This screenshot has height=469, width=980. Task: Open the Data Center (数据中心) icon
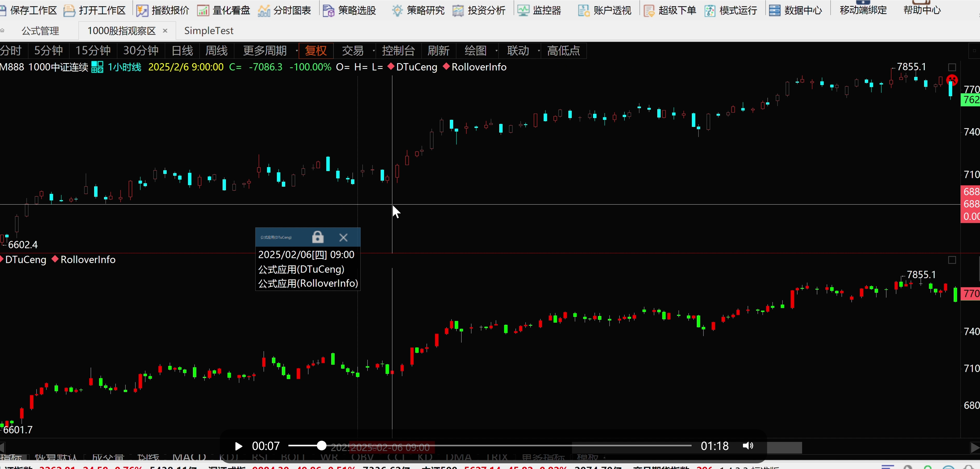(x=775, y=10)
